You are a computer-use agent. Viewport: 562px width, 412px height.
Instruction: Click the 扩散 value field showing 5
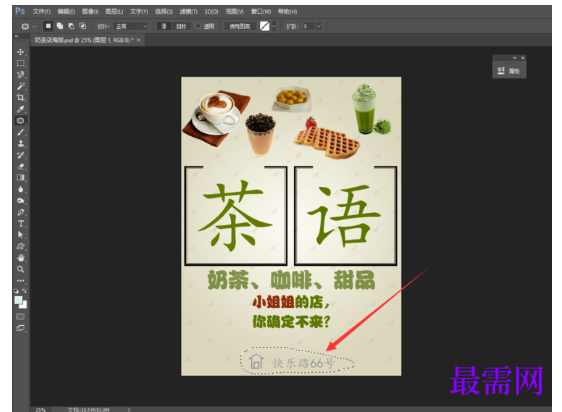(x=309, y=26)
